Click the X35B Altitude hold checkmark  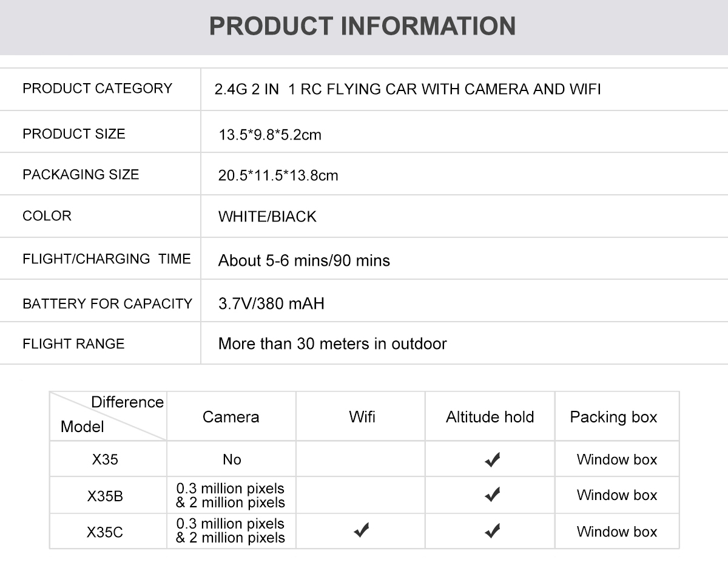click(492, 495)
